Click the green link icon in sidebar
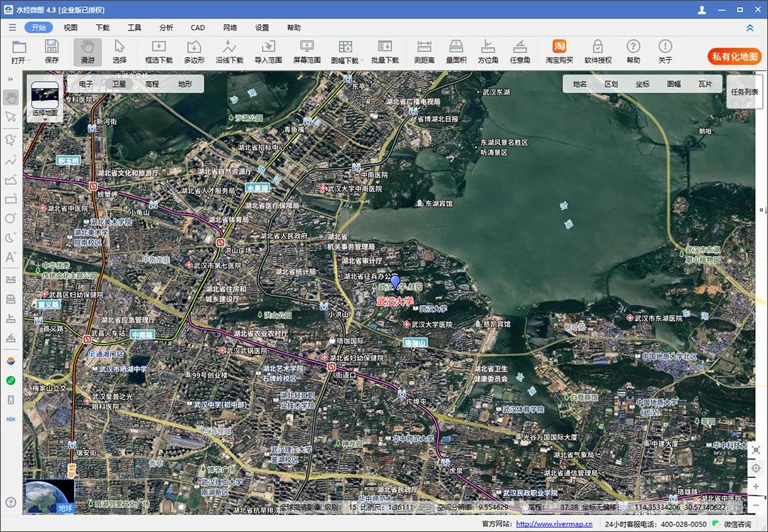768x532 pixels. pos(11,380)
